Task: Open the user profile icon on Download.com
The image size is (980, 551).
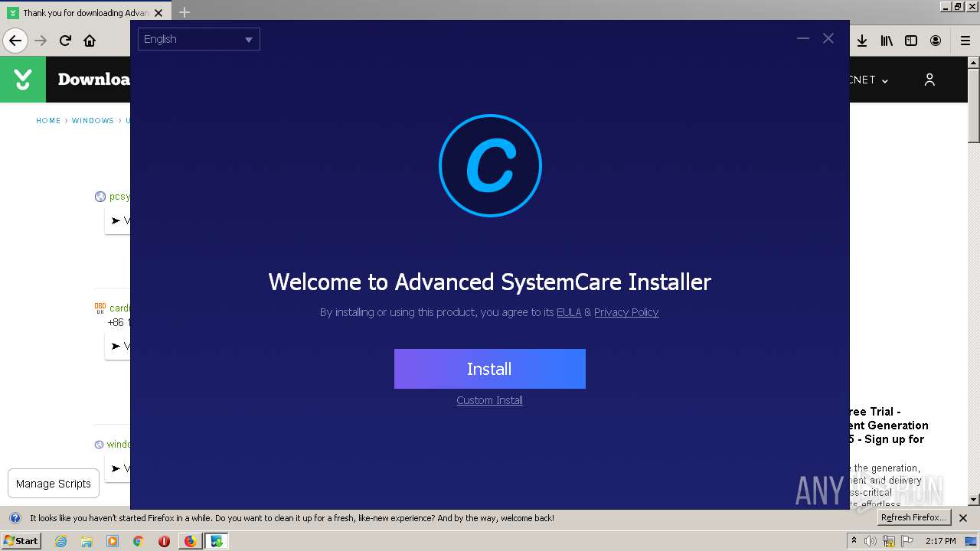Action: coord(929,80)
